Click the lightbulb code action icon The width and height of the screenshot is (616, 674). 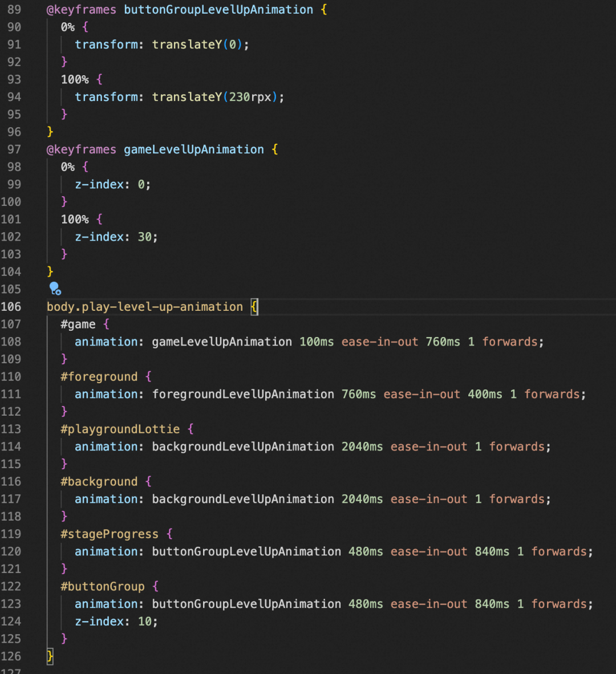click(55, 289)
